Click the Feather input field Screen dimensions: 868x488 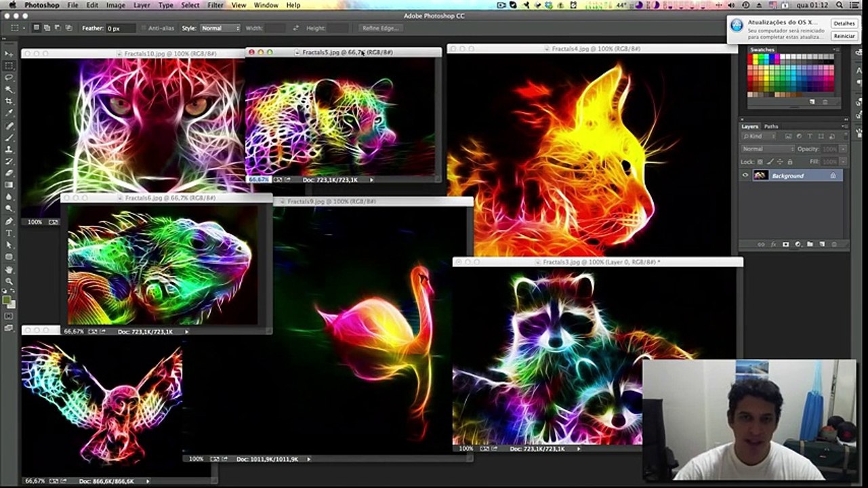click(123, 28)
